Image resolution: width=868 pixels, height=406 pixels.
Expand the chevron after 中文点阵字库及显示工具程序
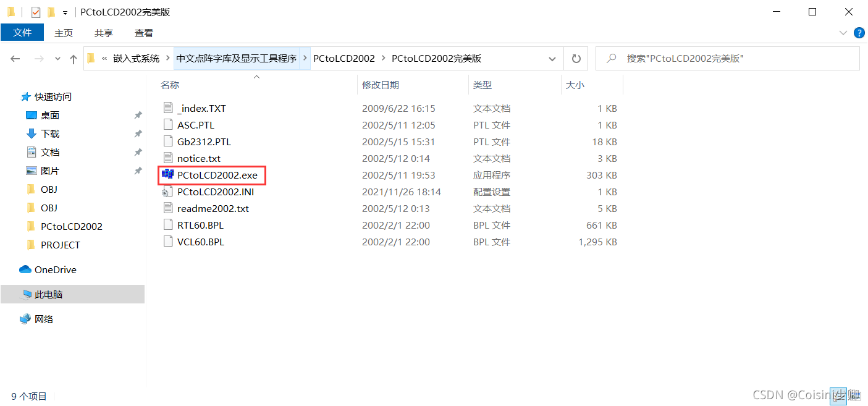coord(305,59)
